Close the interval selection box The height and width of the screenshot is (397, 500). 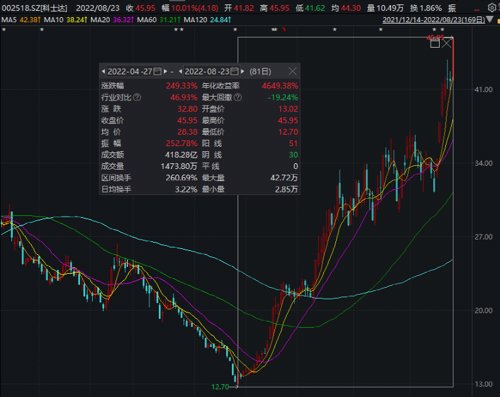coord(447,44)
